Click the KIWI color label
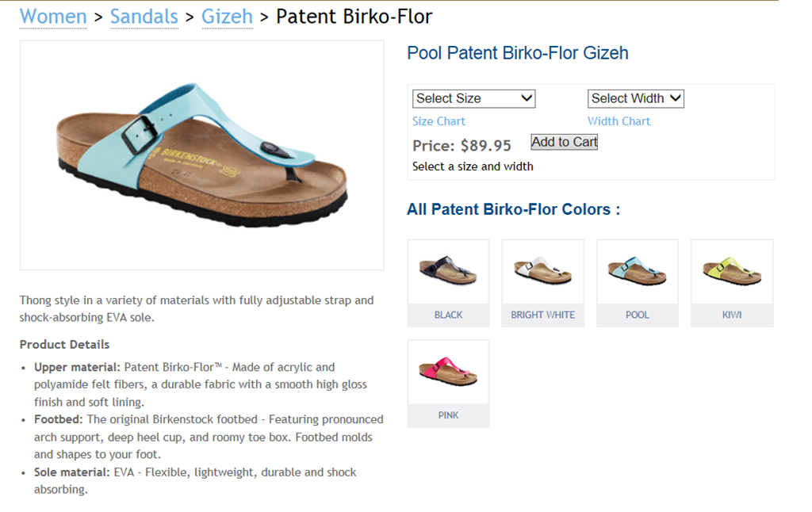The width and height of the screenshot is (812, 512). pos(731,315)
